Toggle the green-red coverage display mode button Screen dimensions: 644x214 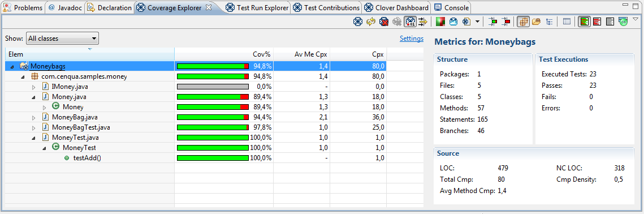(x=585, y=22)
